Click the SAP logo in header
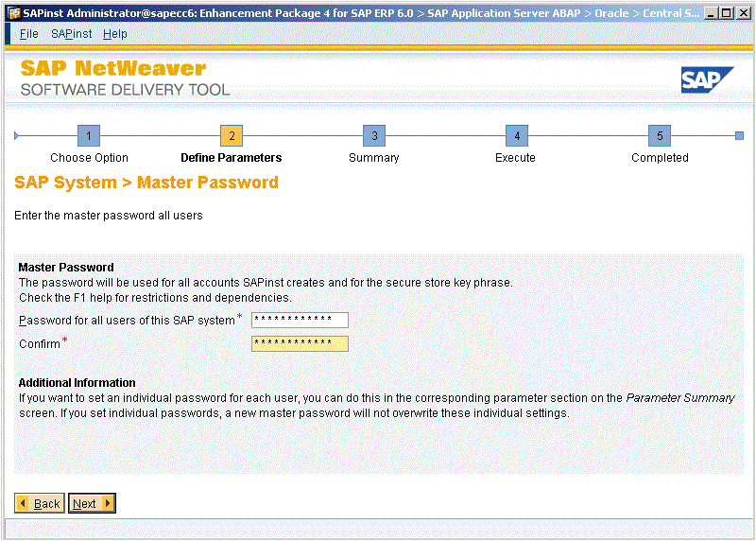 pos(707,80)
